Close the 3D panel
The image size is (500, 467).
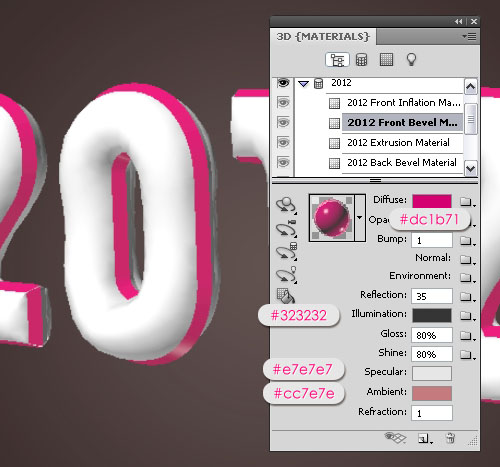(474, 22)
